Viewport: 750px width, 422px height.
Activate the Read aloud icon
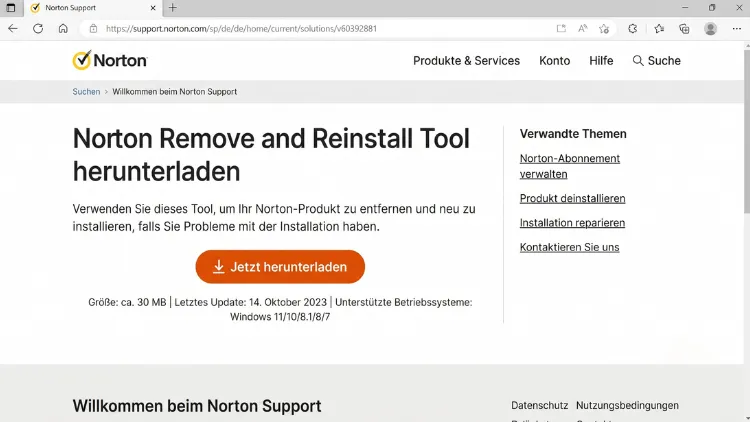[583, 29]
